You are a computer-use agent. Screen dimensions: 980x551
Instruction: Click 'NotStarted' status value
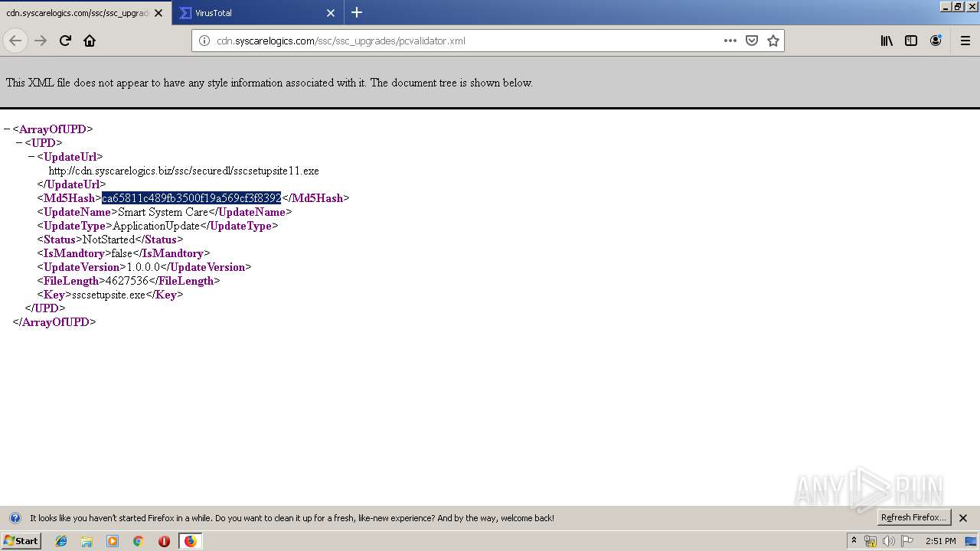pos(109,240)
